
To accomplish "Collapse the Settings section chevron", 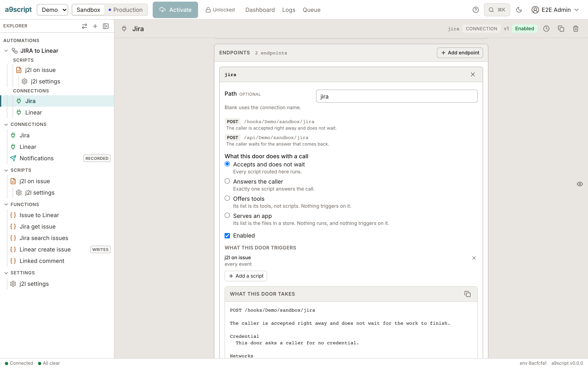I will [6, 273].
